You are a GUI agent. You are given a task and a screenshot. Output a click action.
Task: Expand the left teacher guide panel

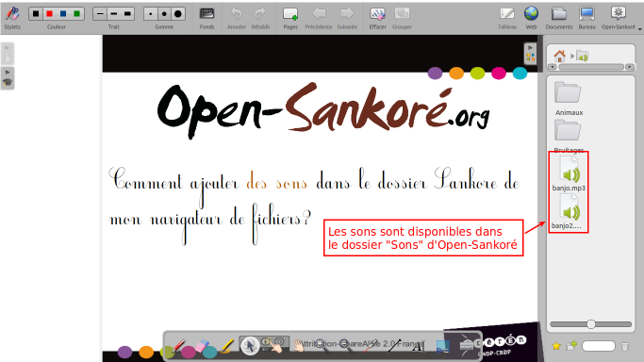(x=8, y=78)
